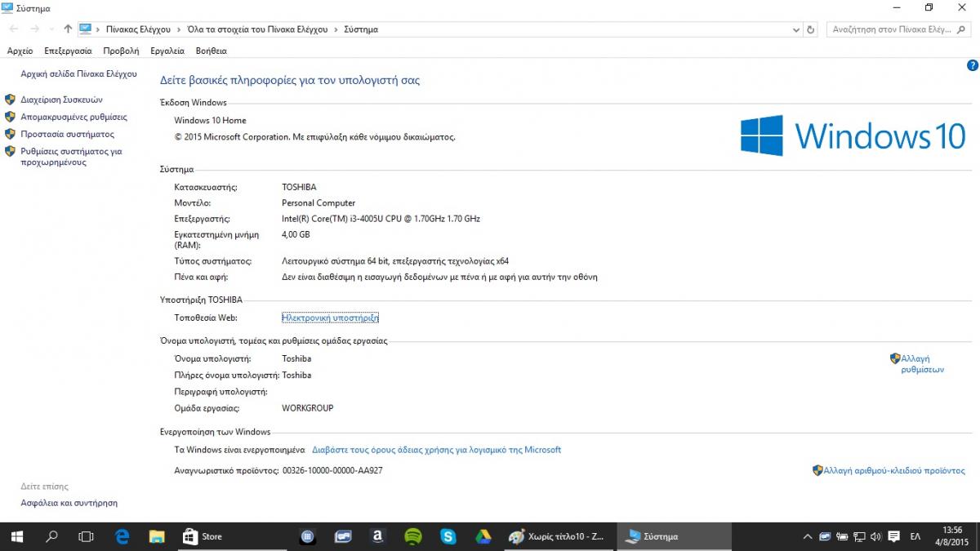
Task: Click the '4,00 GB' RAM value
Action: [x=296, y=234]
